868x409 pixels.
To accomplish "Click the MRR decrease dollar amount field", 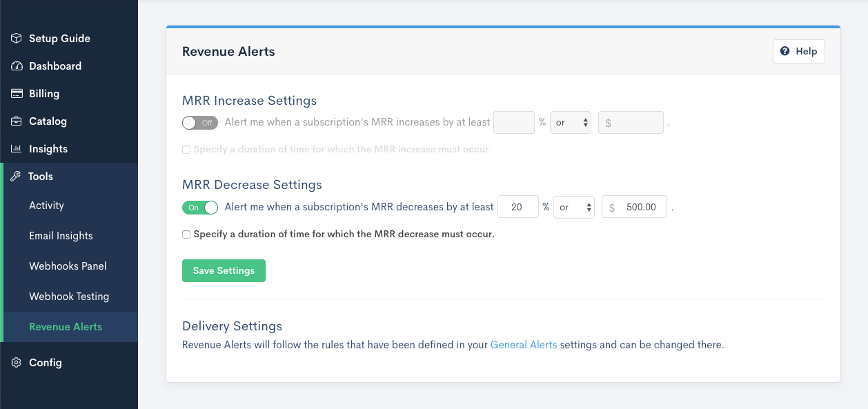I will click(640, 208).
